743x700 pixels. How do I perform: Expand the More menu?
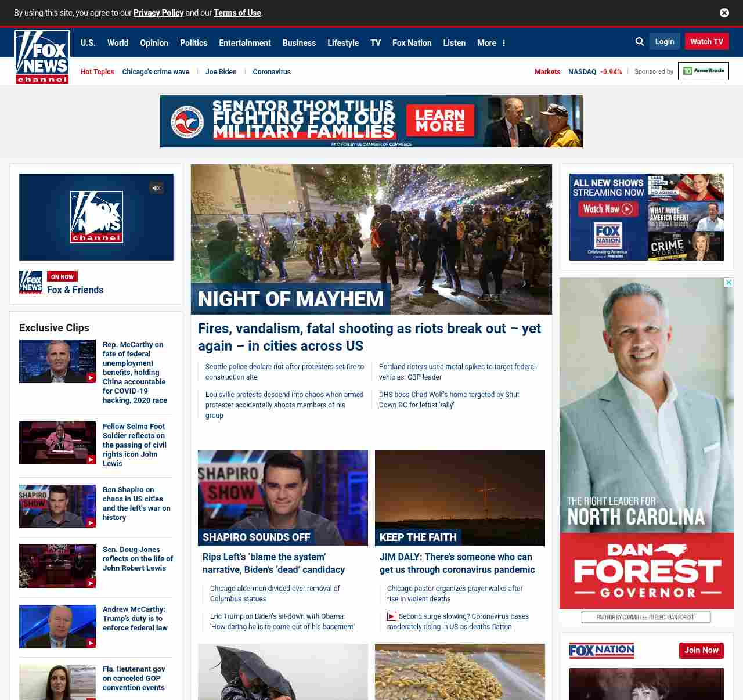coord(491,43)
